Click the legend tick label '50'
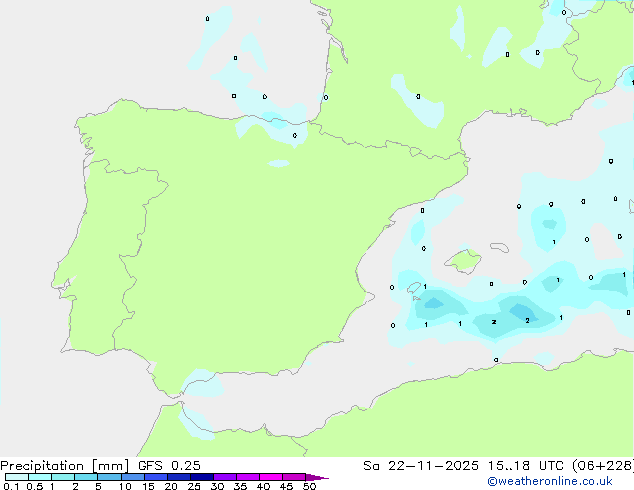This screenshot has height=490, width=634. tap(309, 486)
